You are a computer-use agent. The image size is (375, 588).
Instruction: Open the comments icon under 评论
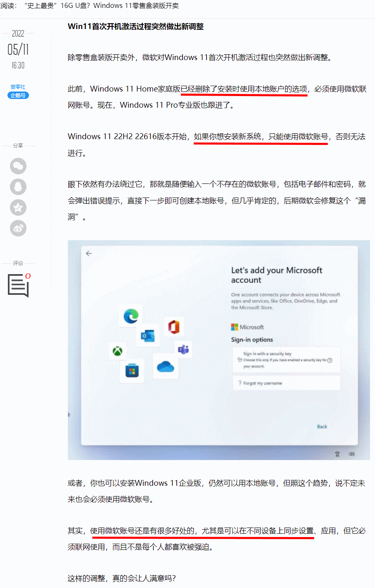[x=19, y=285]
